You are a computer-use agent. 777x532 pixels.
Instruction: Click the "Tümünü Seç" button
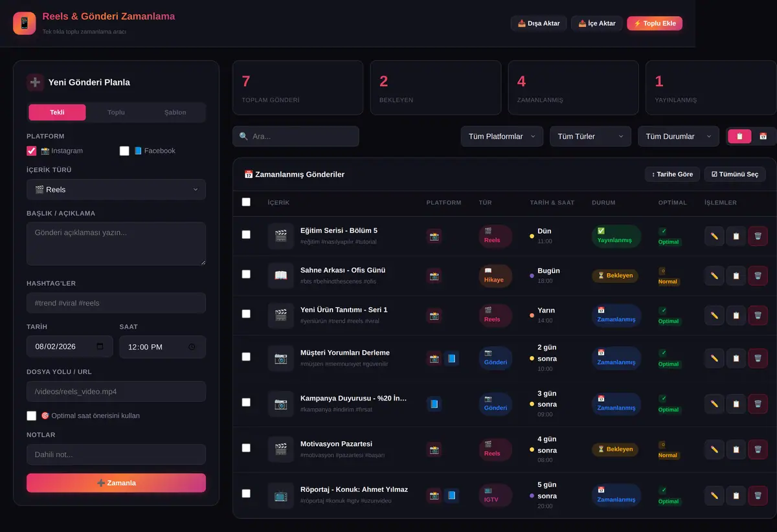coord(735,174)
